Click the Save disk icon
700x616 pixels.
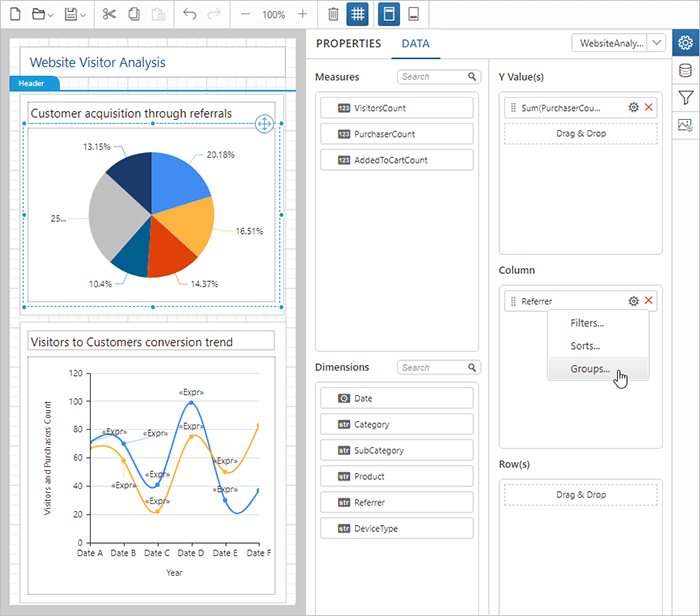(x=71, y=14)
